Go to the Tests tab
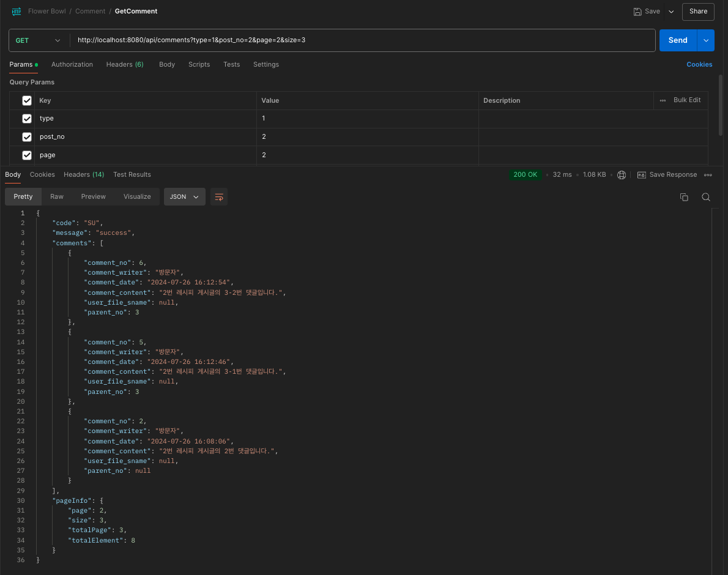728x575 pixels. (x=231, y=64)
